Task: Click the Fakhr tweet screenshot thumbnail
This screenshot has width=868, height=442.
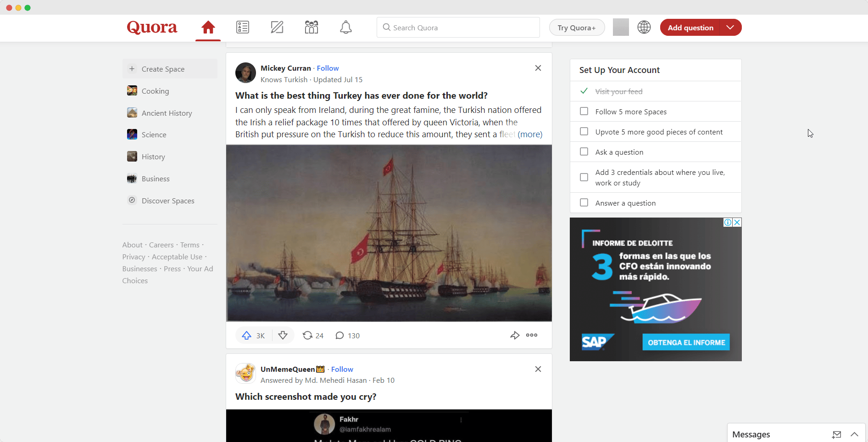Action: pyautogui.click(x=389, y=426)
